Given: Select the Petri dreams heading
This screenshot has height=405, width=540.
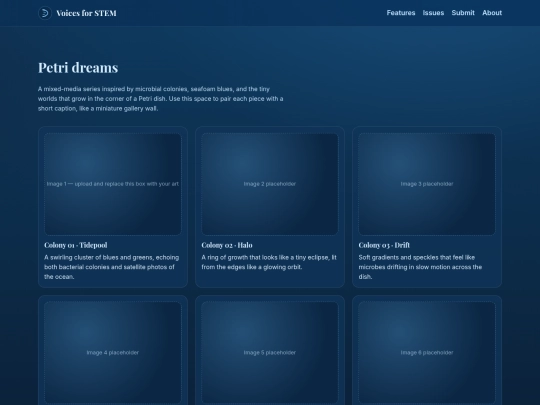Looking at the screenshot, I should point(78,68).
